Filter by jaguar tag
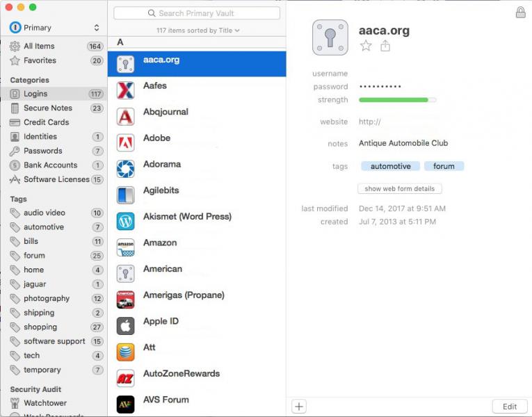This screenshot has width=532, height=417. [x=54, y=284]
